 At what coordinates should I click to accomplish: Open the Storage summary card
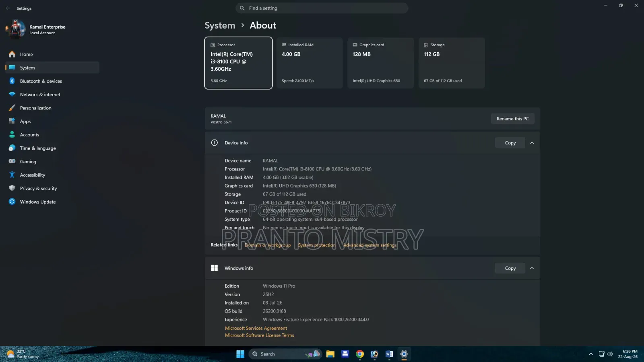tap(452, 63)
